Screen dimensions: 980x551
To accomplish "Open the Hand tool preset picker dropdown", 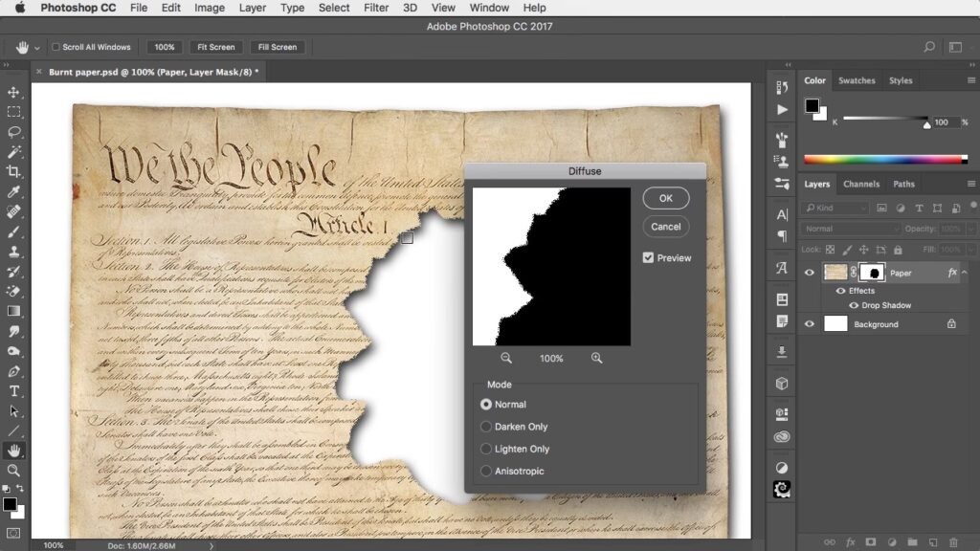I will (37, 47).
